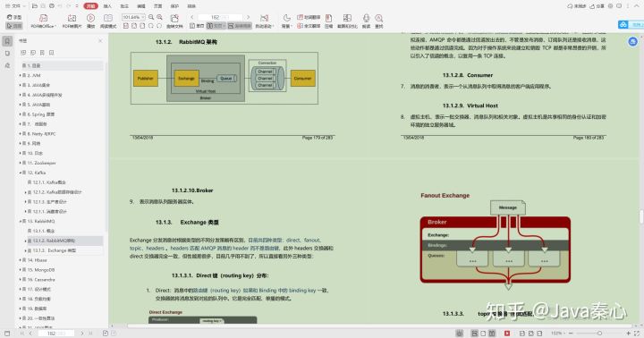Click the zoom in magnifier icon
The height and width of the screenshot is (338, 644).
coord(160,17)
